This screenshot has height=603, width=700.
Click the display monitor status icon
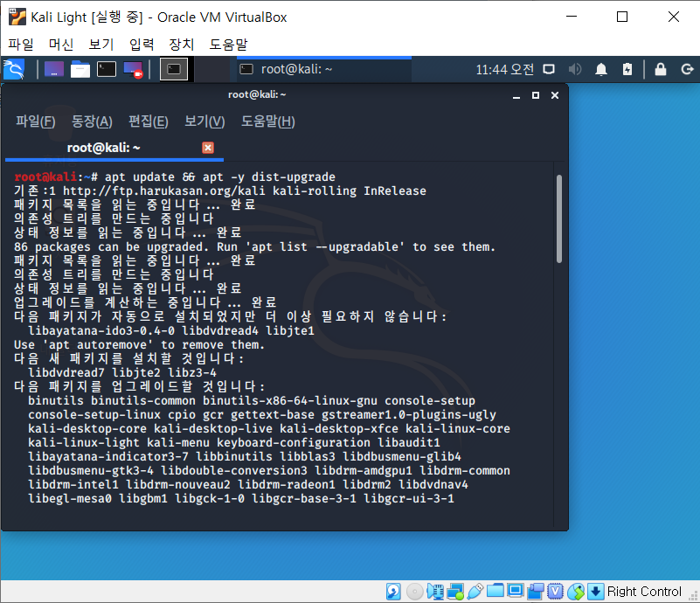516,591
